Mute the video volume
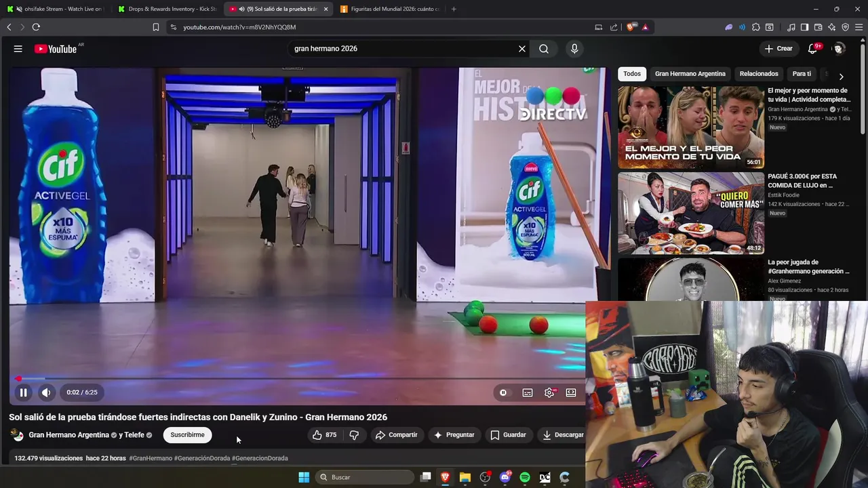868x488 pixels. [x=46, y=392]
